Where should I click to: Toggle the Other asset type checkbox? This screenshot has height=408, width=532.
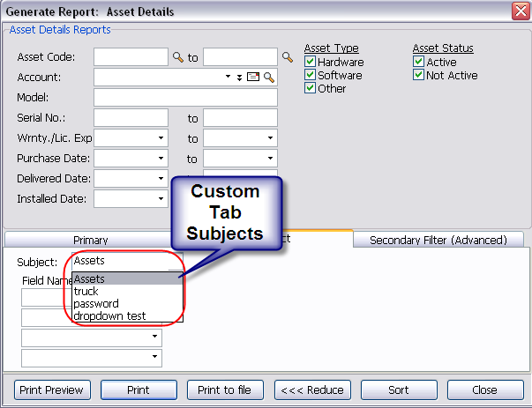[310, 89]
